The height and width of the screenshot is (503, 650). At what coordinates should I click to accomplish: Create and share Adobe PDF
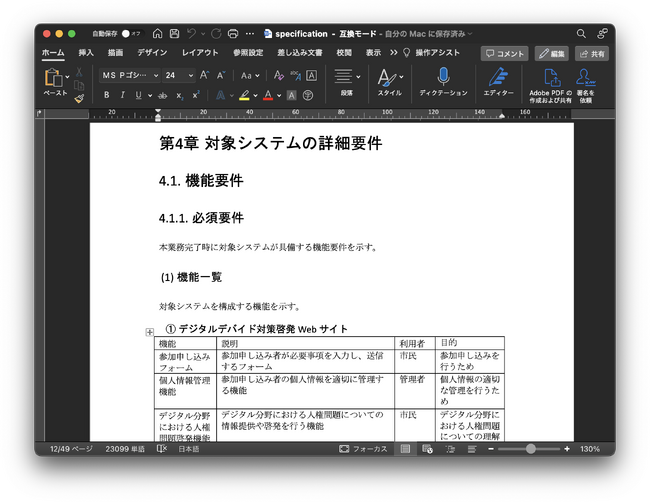[x=552, y=78]
